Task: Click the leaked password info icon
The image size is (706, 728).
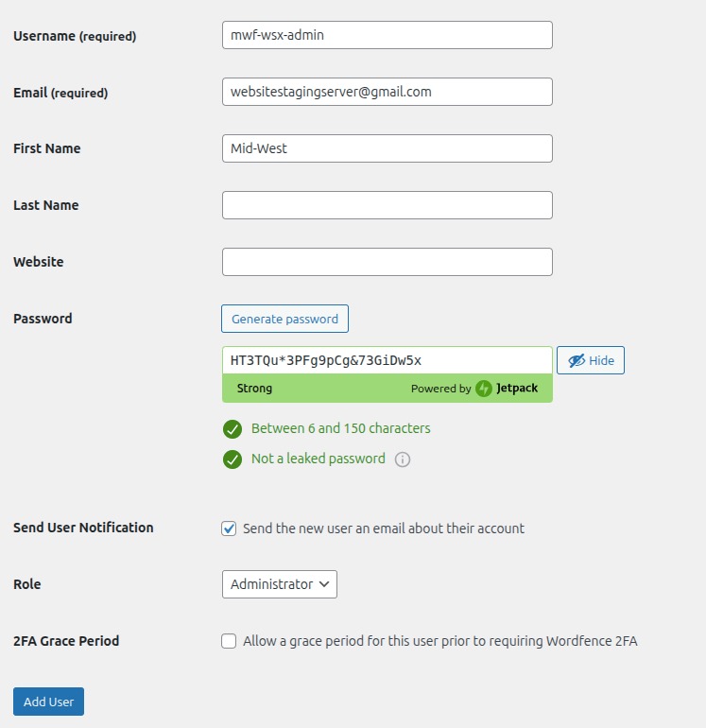Action: click(x=403, y=459)
